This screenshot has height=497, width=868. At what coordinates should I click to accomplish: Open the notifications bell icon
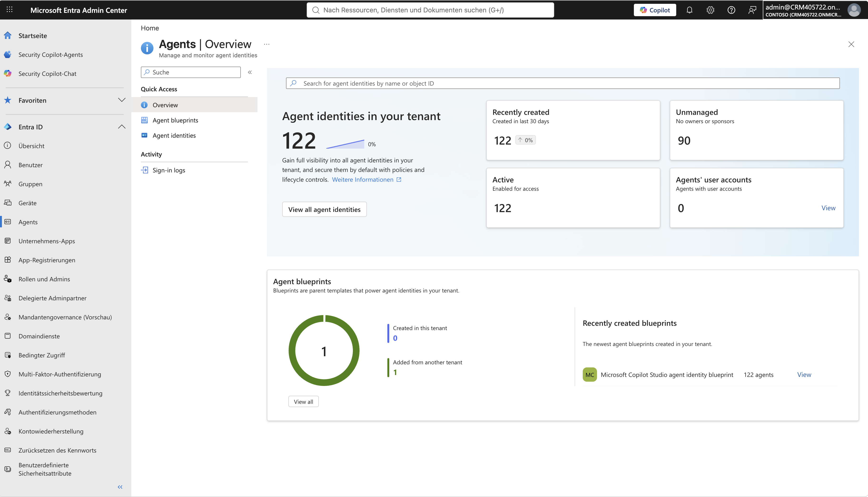pos(689,10)
